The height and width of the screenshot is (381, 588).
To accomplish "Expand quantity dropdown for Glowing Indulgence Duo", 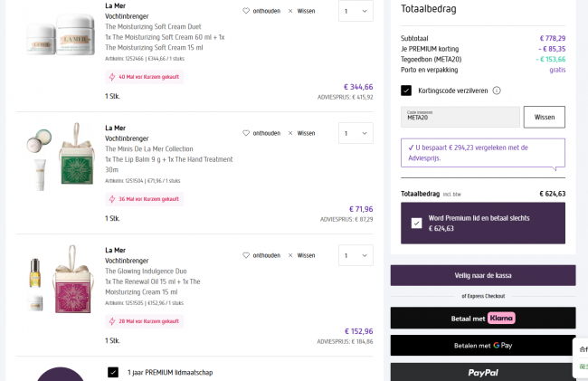I will [x=355, y=255].
